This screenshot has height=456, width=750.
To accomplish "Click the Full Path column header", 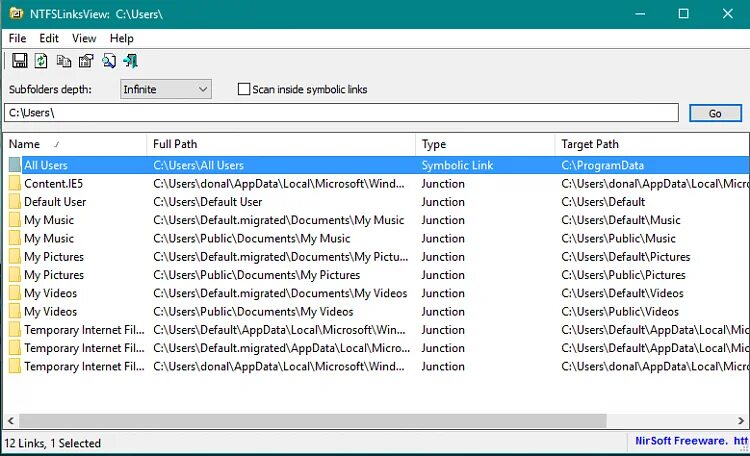I will click(x=281, y=144).
